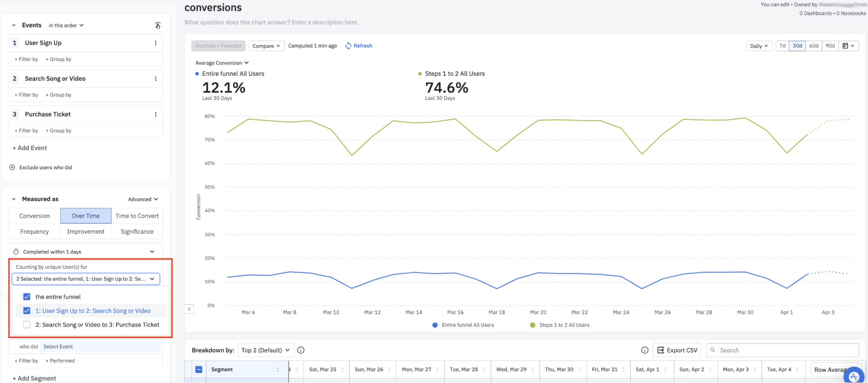Uncheck the entire funnel checkbox
This screenshot has height=383, width=868.
[x=27, y=297]
